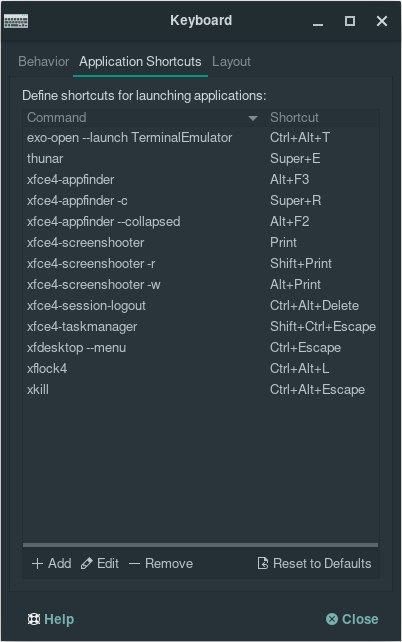Select the thunar command row

(201, 158)
